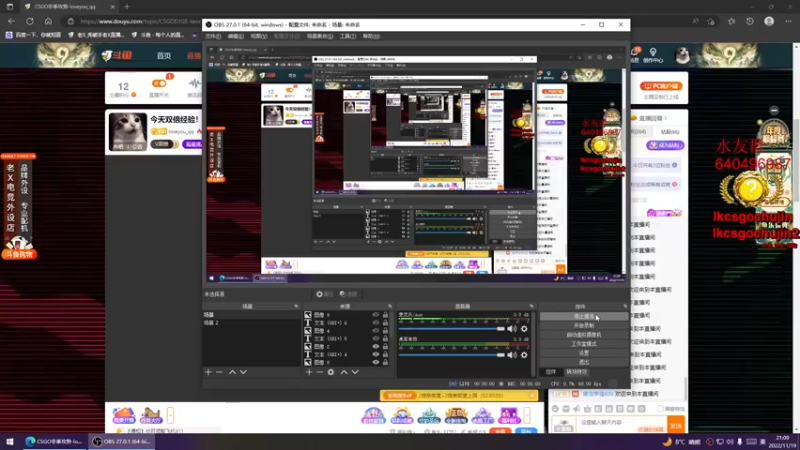Pop out the Audio Mixer dock
The width and height of the screenshot is (800, 450).
coord(531,306)
